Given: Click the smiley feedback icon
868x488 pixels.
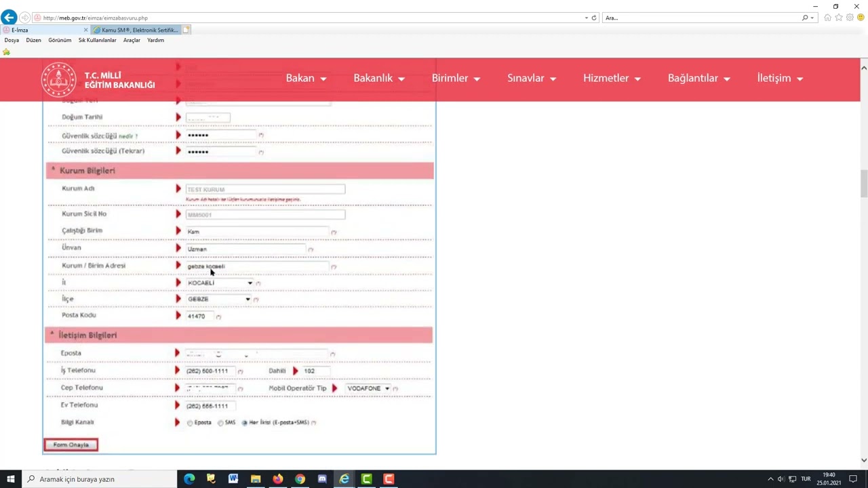Looking at the screenshot, I should click(861, 18).
